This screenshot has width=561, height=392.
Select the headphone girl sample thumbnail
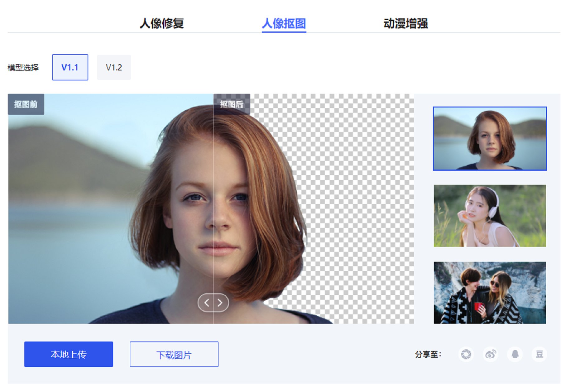pos(490,216)
